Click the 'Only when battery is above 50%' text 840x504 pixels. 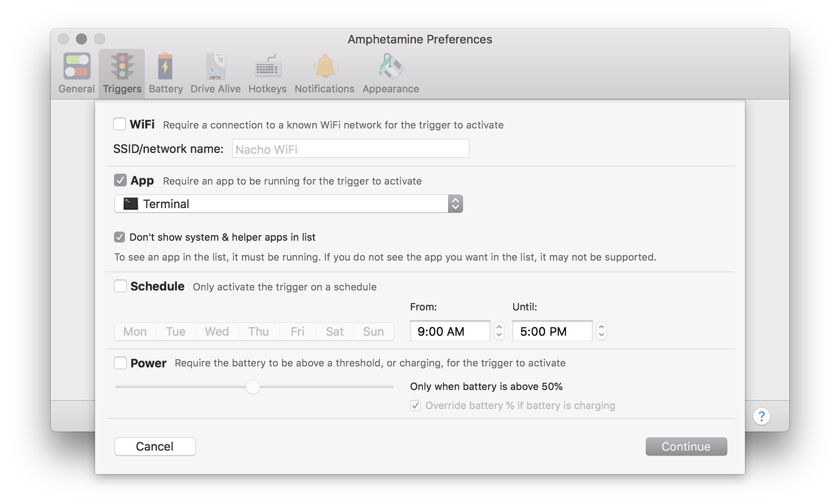click(x=486, y=386)
